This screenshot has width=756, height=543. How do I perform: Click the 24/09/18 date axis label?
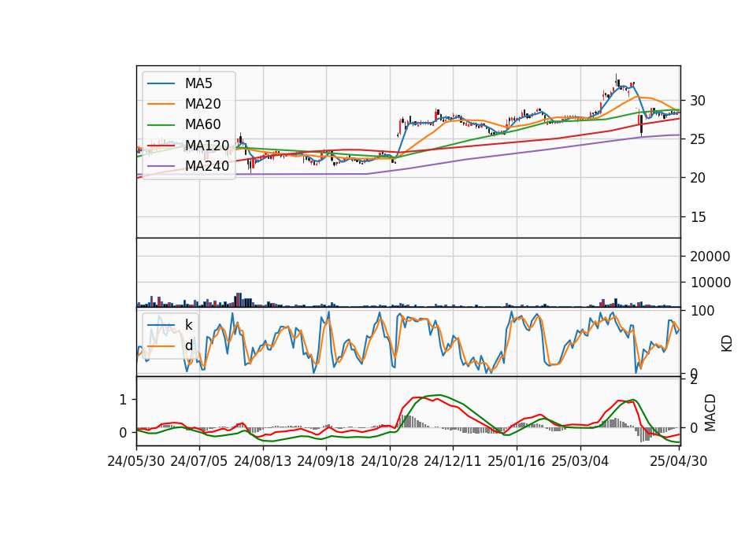(x=325, y=461)
